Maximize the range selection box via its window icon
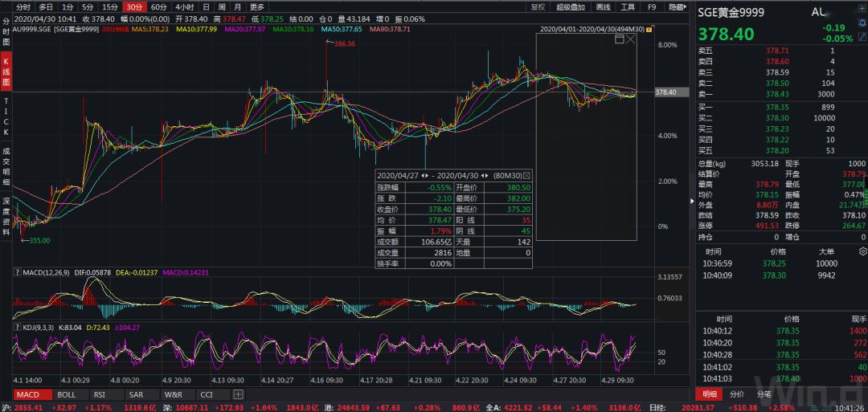Image resolution: width=868 pixels, height=412 pixels. pyautogui.click(x=620, y=39)
